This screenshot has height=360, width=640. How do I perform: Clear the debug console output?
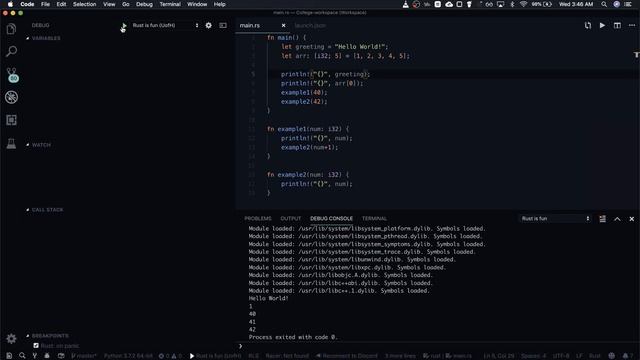(602, 219)
